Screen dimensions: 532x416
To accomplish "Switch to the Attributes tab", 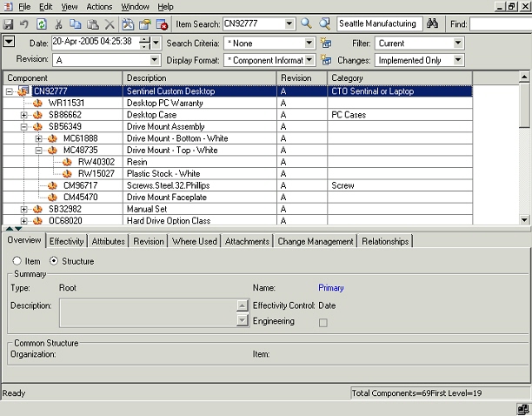I will tap(109, 241).
